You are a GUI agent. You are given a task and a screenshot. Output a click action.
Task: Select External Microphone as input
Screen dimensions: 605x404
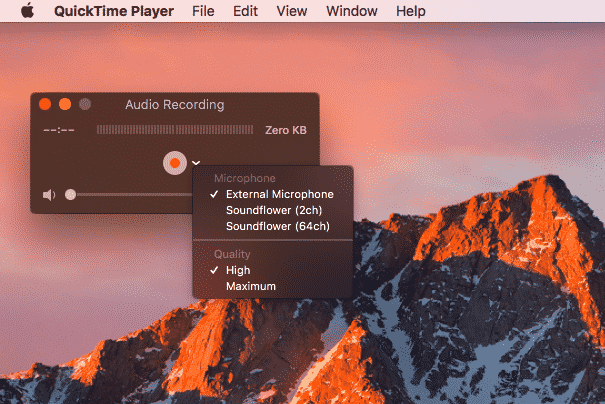(x=272, y=194)
